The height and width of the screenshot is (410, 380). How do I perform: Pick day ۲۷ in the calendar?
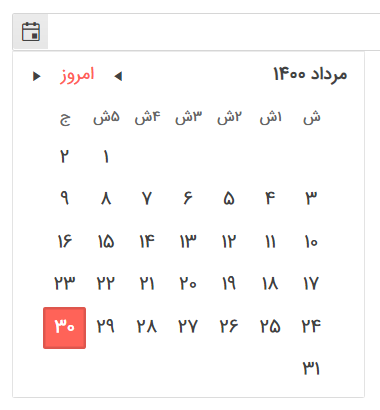188,326
